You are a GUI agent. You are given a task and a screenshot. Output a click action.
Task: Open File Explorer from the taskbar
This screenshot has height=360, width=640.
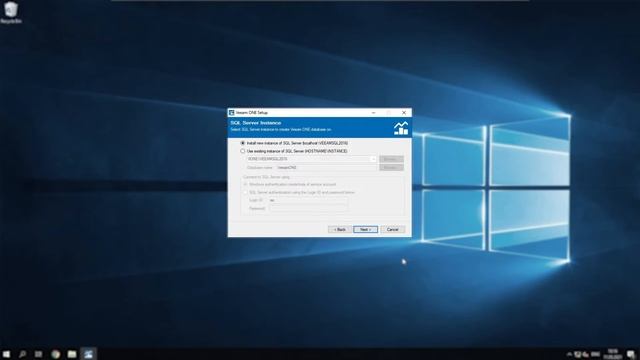point(72,354)
